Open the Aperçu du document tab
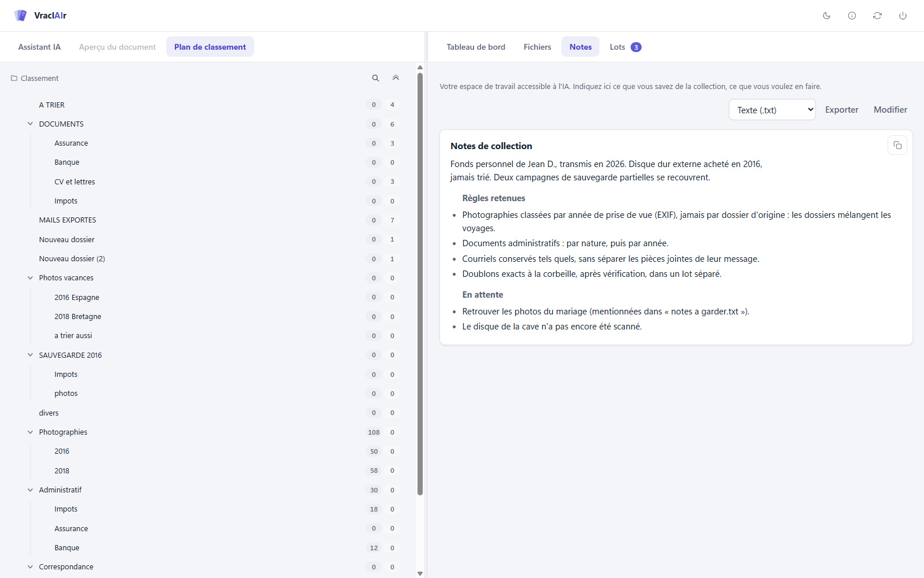Image resolution: width=924 pixels, height=578 pixels. coord(117,47)
